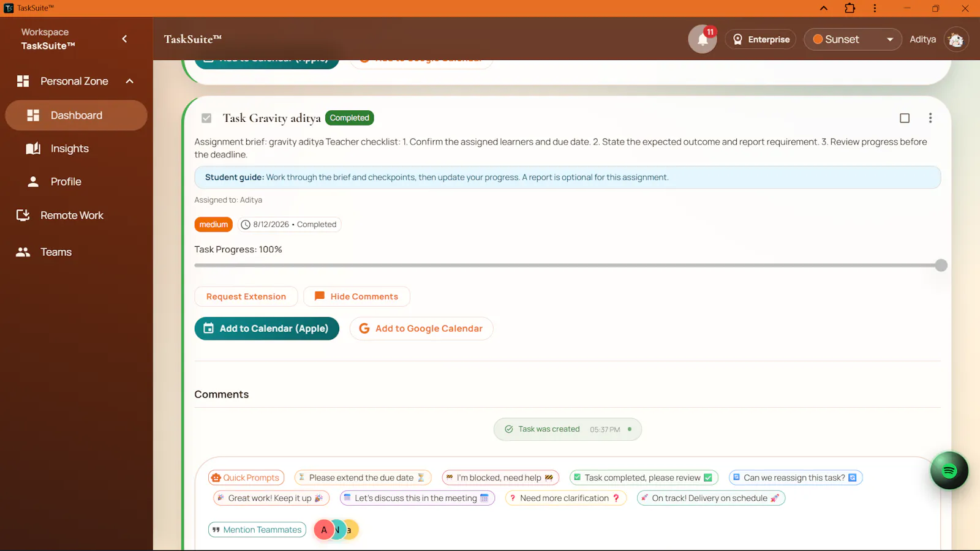Image resolution: width=980 pixels, height=551 pixels.
Task: Click the Remote Work laptop icon
Action: pos(23,216)
